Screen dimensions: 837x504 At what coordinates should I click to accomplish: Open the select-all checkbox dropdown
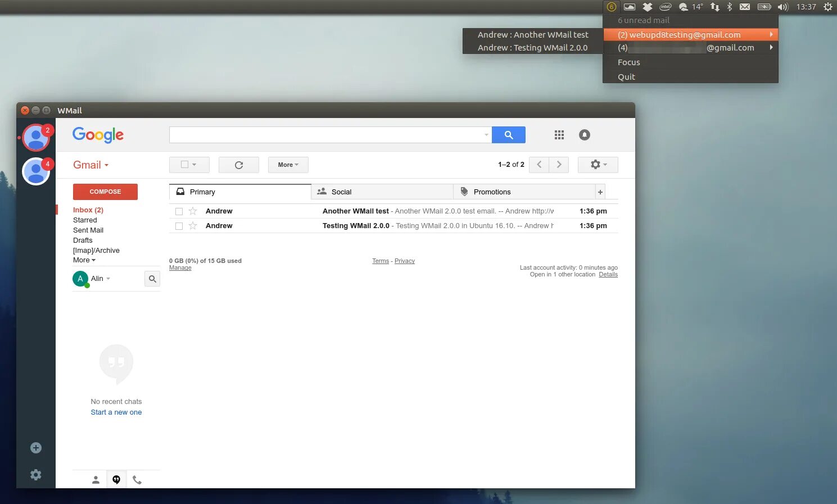point(189,165)
